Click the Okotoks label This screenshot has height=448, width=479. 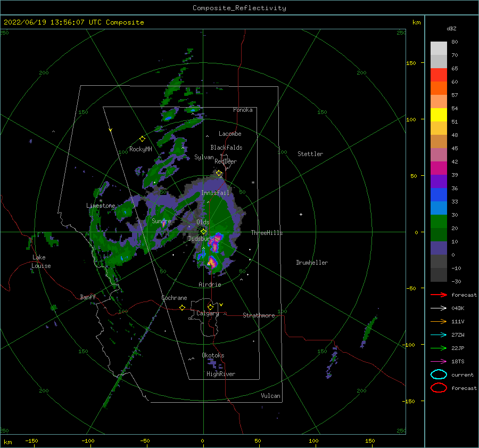pos(213,355)
